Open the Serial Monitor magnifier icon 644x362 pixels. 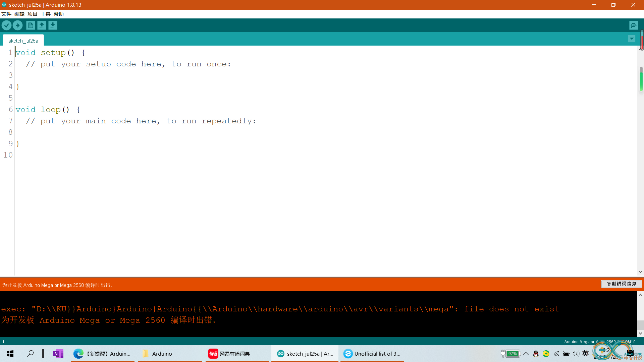coord(634,25)
